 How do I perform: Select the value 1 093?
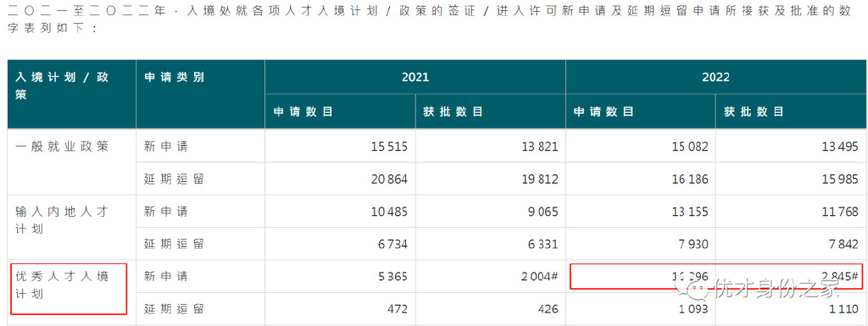click(693, 308)
